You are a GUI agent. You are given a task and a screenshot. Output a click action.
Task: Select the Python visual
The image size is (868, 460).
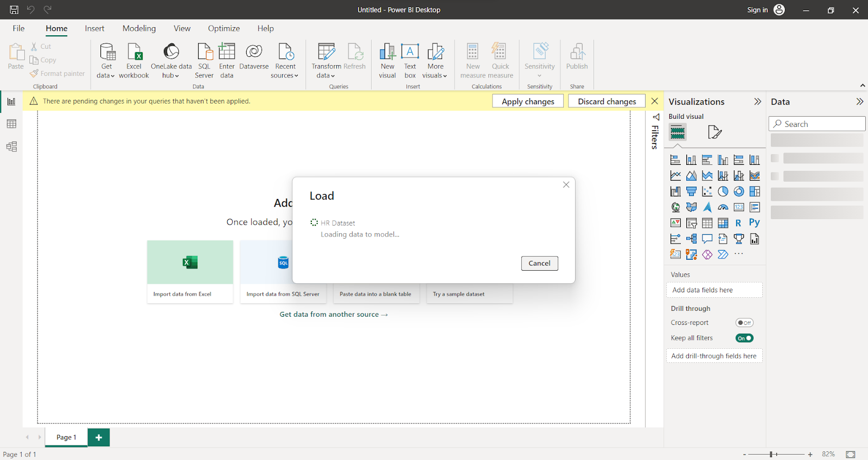coord(754,223)
